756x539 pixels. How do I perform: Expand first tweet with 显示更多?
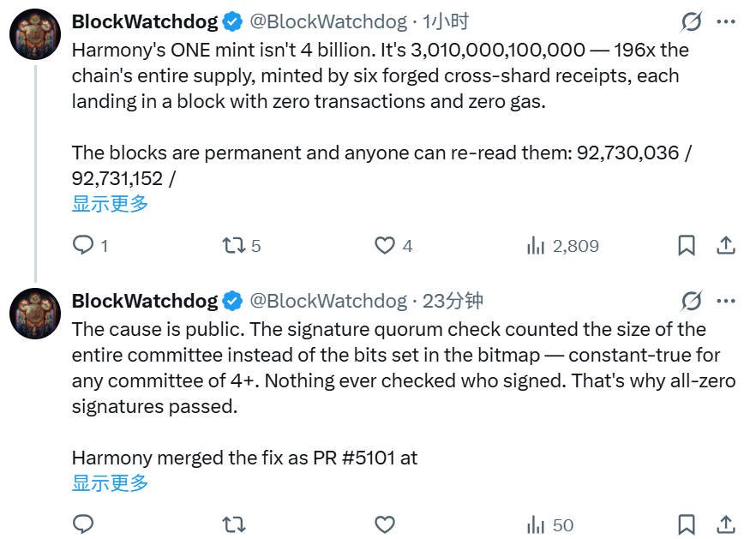tap(110, 203)
